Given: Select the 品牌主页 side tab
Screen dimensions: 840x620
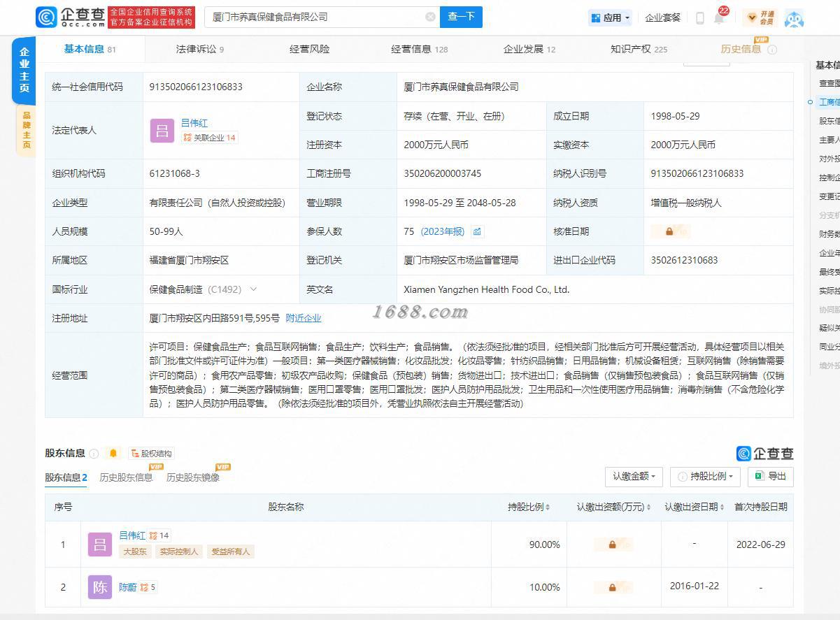Looking at the screenshot, I should point(26,130).
